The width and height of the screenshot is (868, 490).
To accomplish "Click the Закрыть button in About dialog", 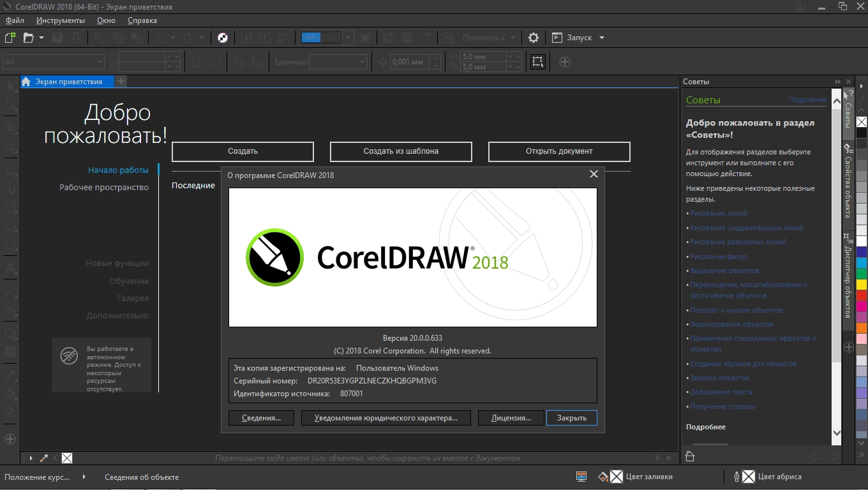I will tap(571, 418).
